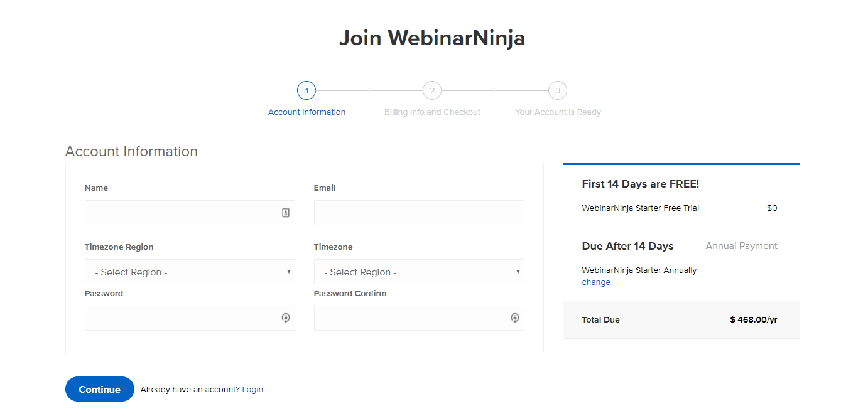868x416 pixels.
Task: Select step circle 3 in the progress bar
Action: point(558,90)
